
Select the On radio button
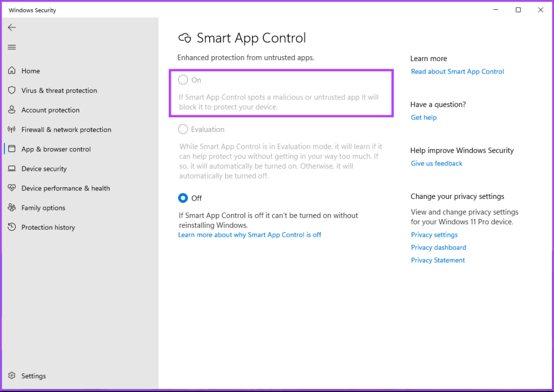pos(183,80)
